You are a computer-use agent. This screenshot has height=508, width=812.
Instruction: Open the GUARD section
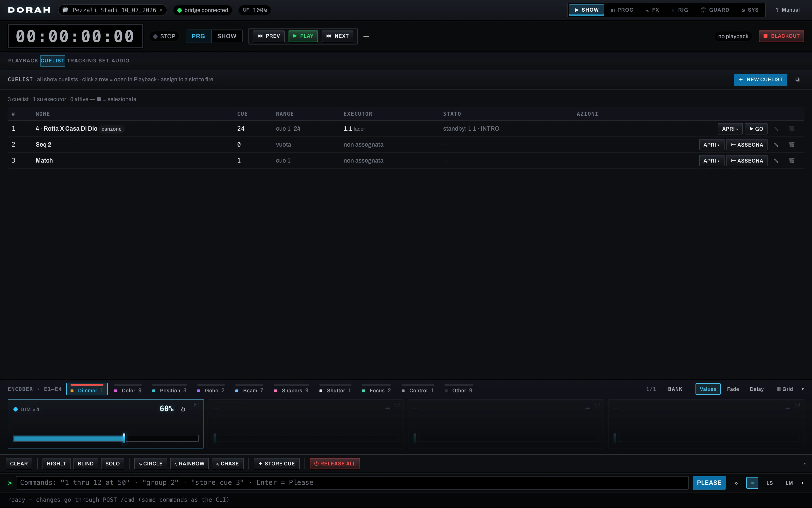coord(715,10)
